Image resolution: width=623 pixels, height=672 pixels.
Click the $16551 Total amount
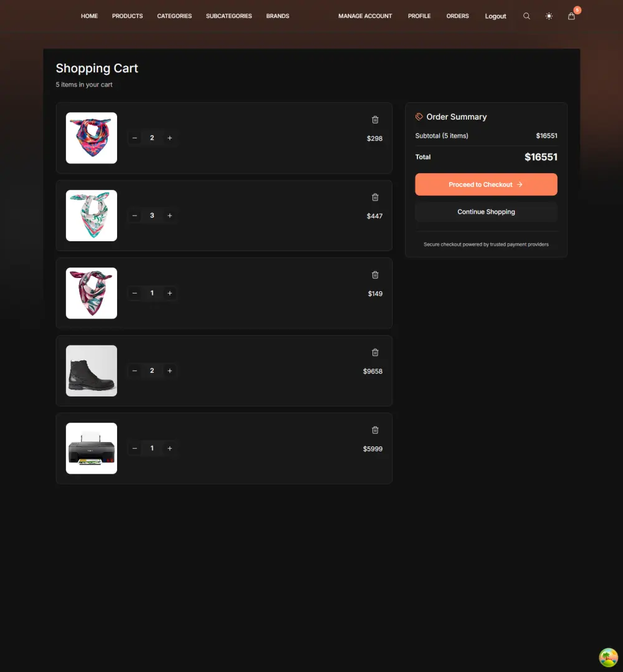pyautogui.click(x=541, y=157)
